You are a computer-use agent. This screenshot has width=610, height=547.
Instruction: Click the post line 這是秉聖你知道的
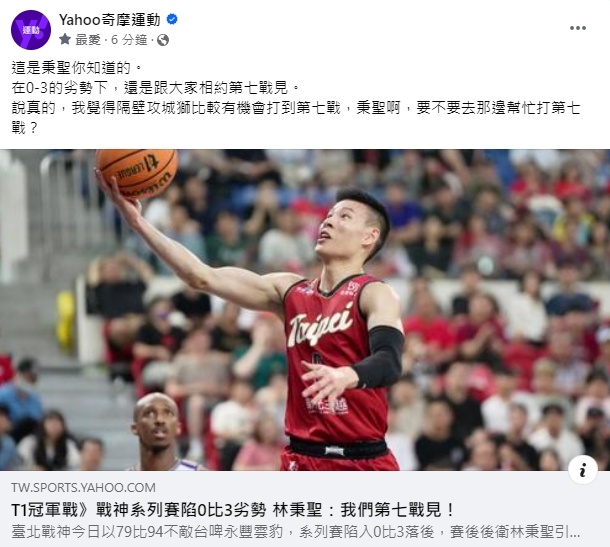tap(77, 68)
